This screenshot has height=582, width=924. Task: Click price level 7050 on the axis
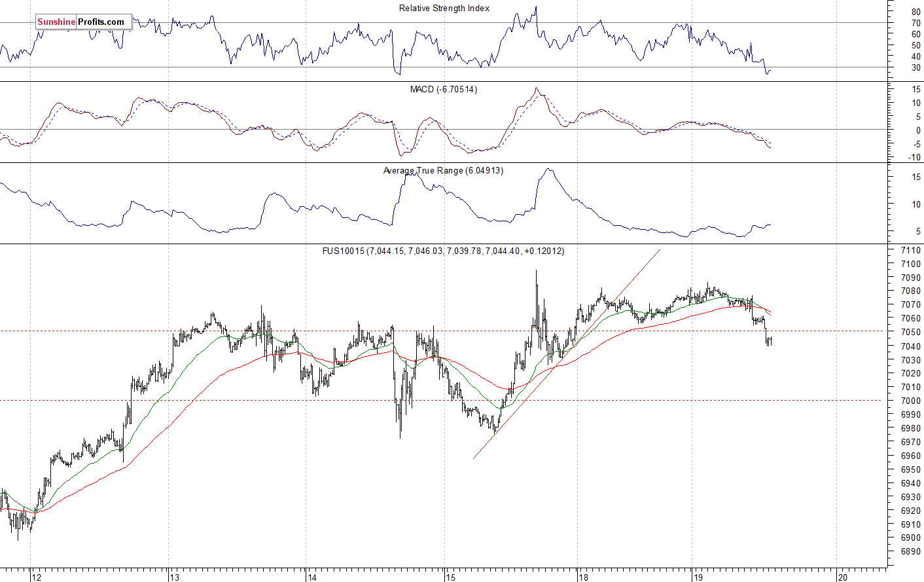pos(911,333)
